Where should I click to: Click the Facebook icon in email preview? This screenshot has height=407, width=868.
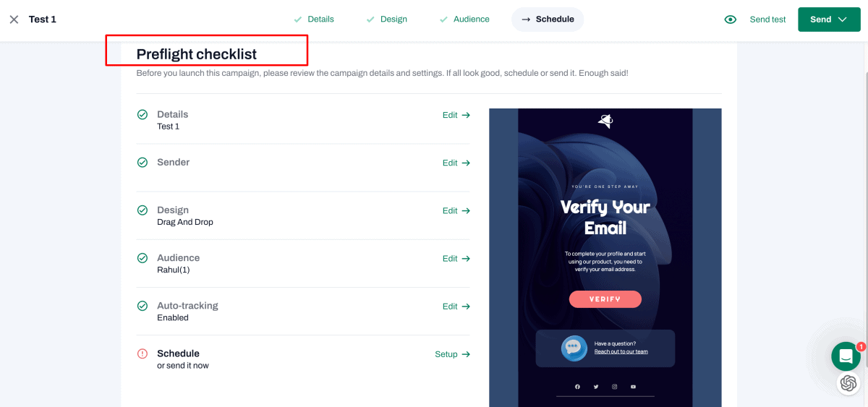pos(577,387)
